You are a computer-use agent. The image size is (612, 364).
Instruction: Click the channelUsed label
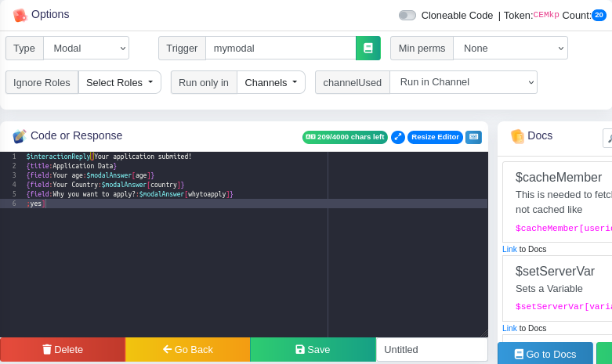pos(353,83)
